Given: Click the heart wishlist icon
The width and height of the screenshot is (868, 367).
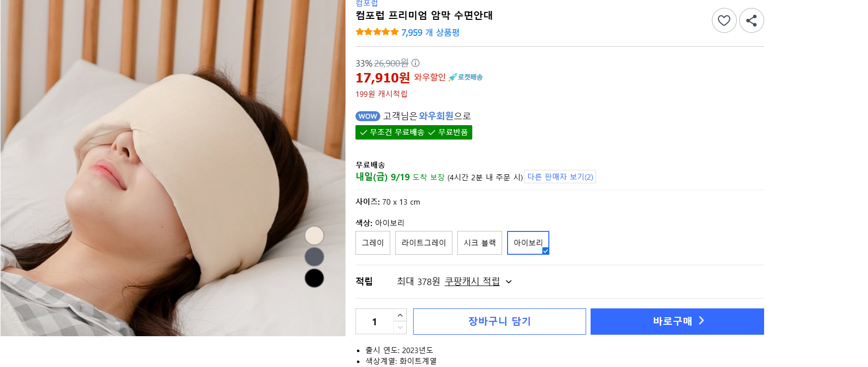Looking at the screenshot, I should (x=724, y=20).
